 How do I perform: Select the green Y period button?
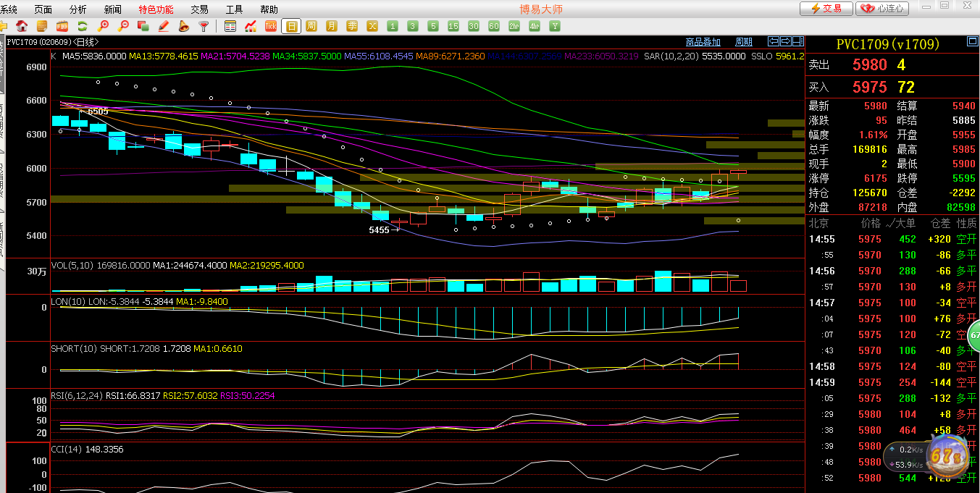tap(555, 26)
